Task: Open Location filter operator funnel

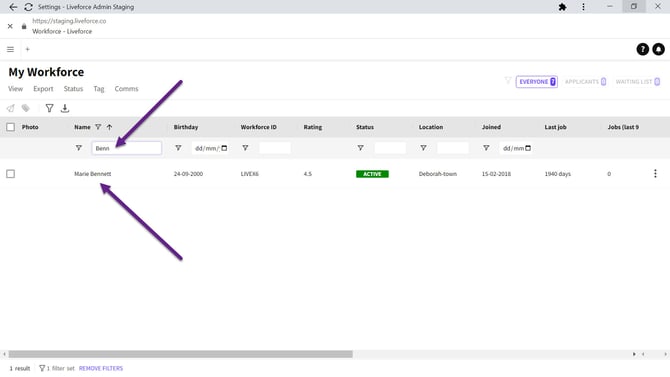Action: point(423,148)
